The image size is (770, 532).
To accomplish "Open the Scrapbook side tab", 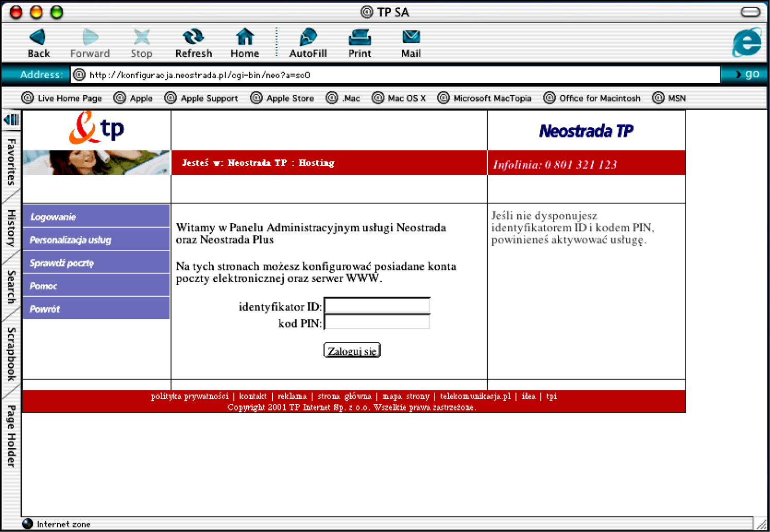I will coord(11,354).
